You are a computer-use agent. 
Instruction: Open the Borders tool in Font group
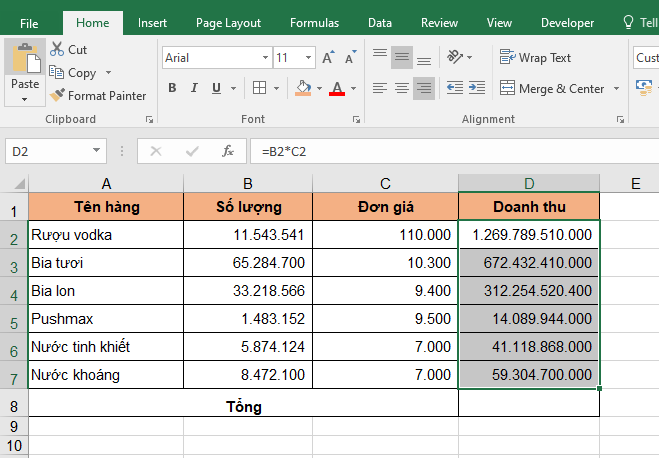pyautogui.click(x=259, y=88)
